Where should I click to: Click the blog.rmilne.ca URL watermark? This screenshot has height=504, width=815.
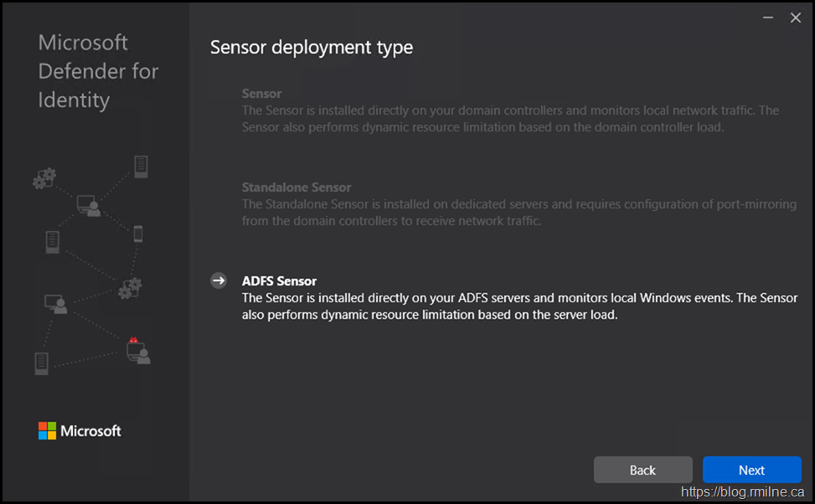(x=743, y=492)
